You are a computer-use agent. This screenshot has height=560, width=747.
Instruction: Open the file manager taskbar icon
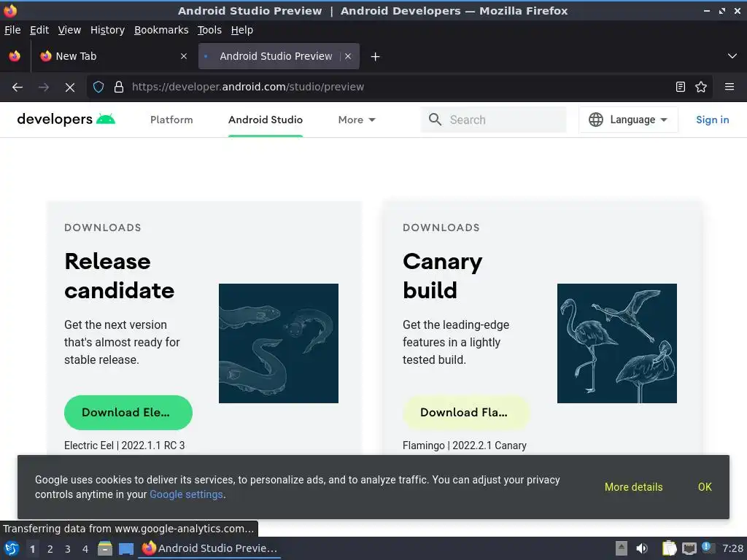pyautogui.click(x=105, y=548)
